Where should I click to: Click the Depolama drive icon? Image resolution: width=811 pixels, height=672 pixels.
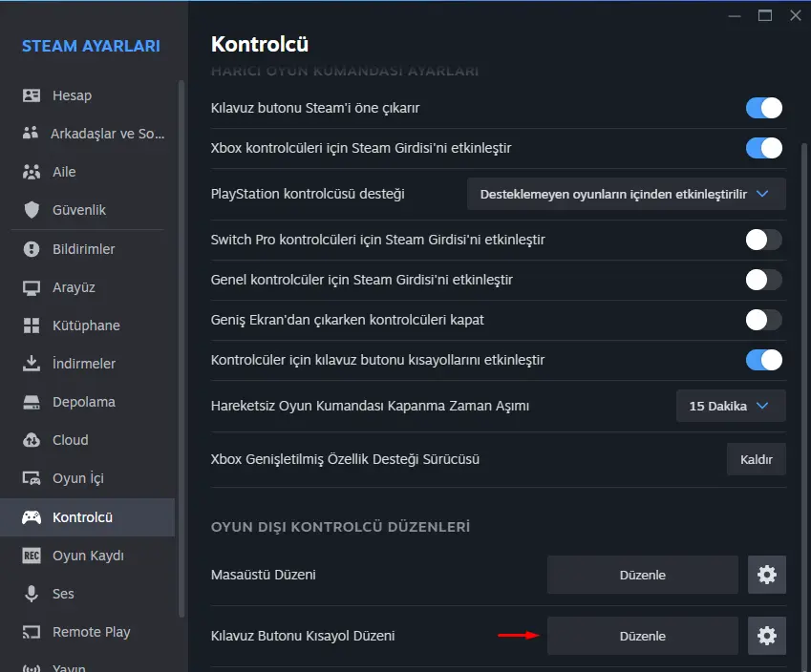pos(32,402)
